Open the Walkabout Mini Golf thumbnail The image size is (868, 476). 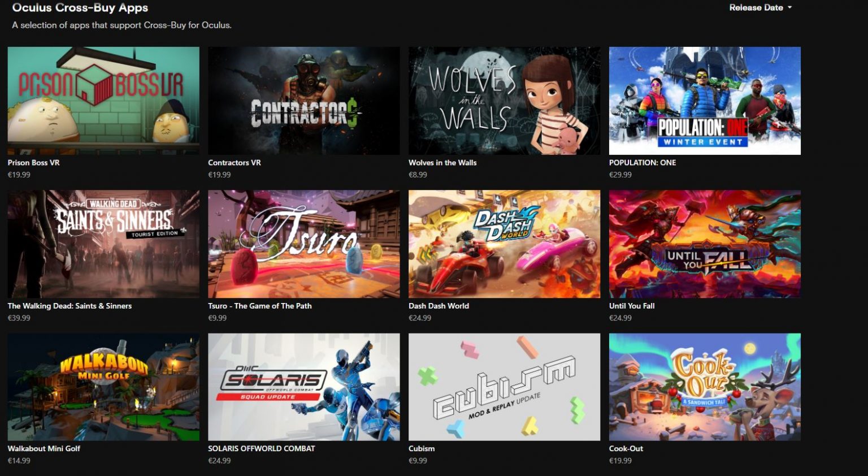pyautogui.click(x=103, y=387)
